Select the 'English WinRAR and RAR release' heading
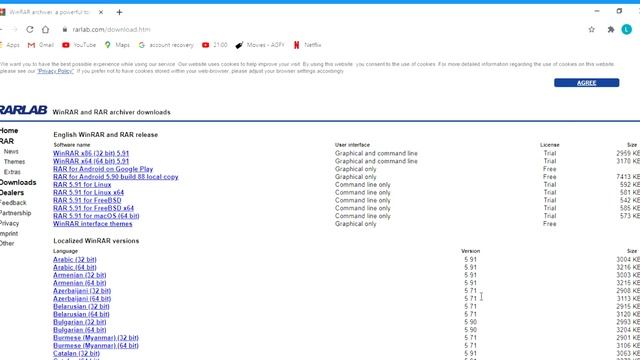This screenshot has height=360, width=640. pyautogui.click(x=105, y=135)
